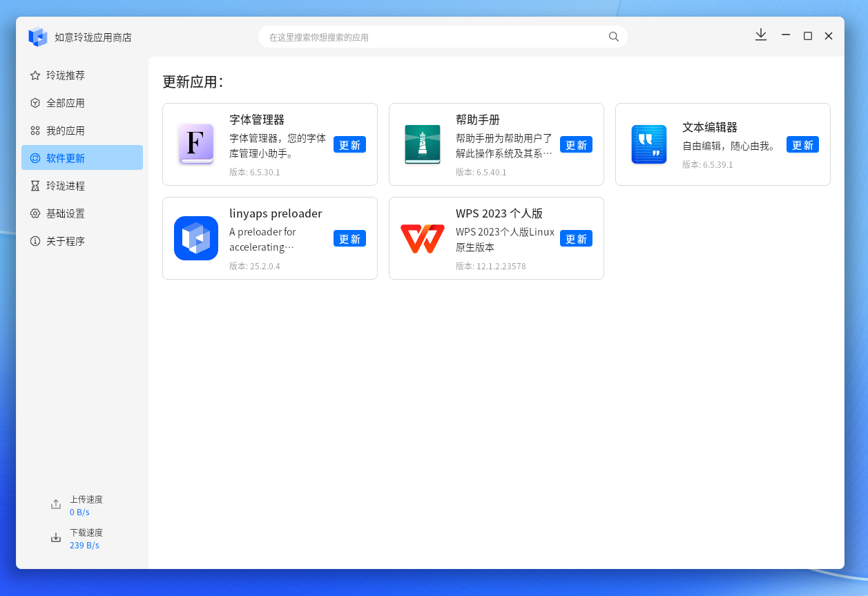Screen dimensions: 868x596
Task: Click the 字体管理器 app icon
Action: pos(196,144)
